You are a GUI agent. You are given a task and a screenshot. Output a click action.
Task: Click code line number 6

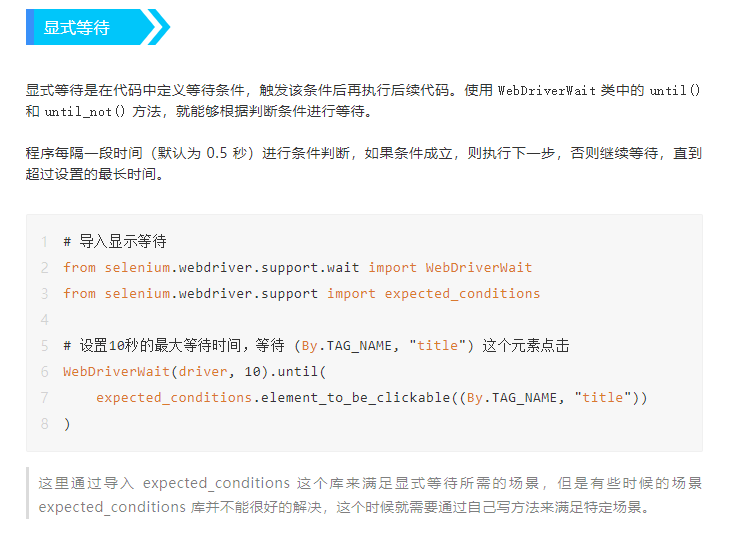click(44, 372)
